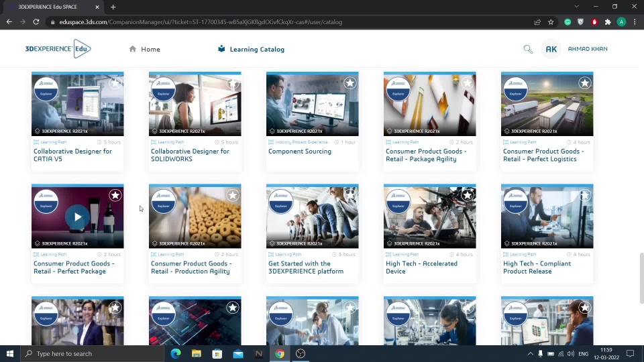Open Get Started with 3DEXPERIENCE platform title

[x=306, y=267]
